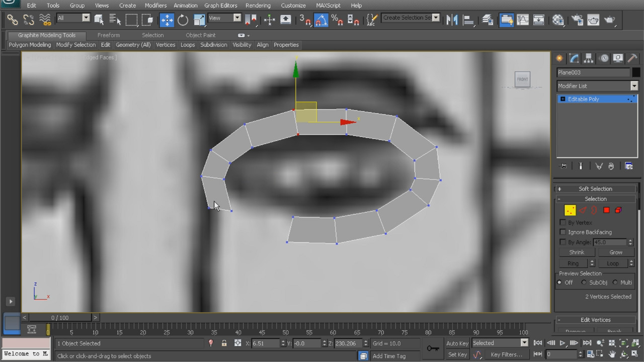Open the Modifier List dropdown
This screenshot has height=362, width=644.
coord(597,86)
